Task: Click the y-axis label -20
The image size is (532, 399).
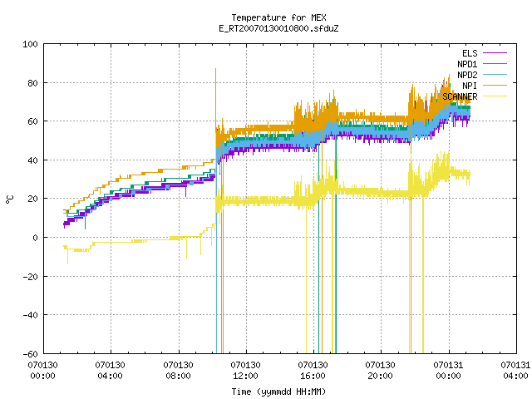Action: click(x=30, y=277)
